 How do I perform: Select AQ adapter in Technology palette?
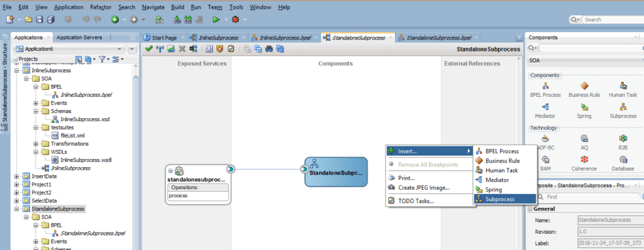(584, 143)
